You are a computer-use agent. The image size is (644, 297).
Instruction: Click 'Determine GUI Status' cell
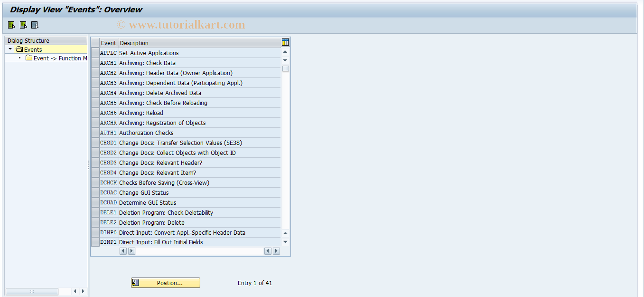[199, 202]
